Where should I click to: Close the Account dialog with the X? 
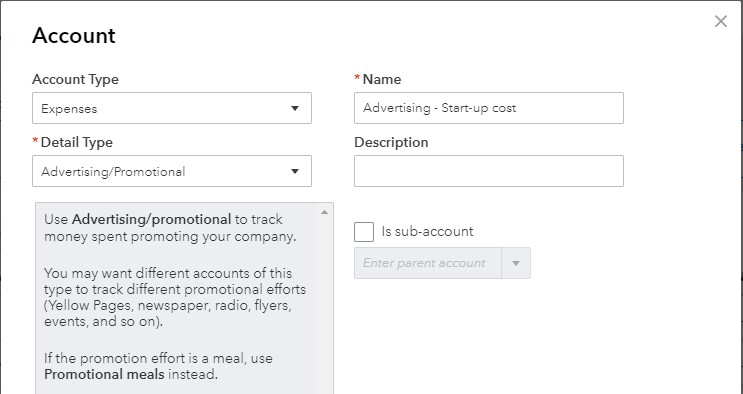point(721,21)
